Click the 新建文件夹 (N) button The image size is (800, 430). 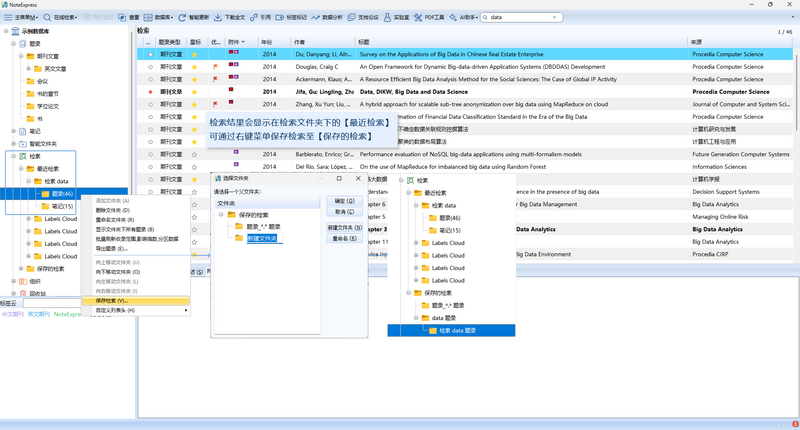[x=344, y=227]
